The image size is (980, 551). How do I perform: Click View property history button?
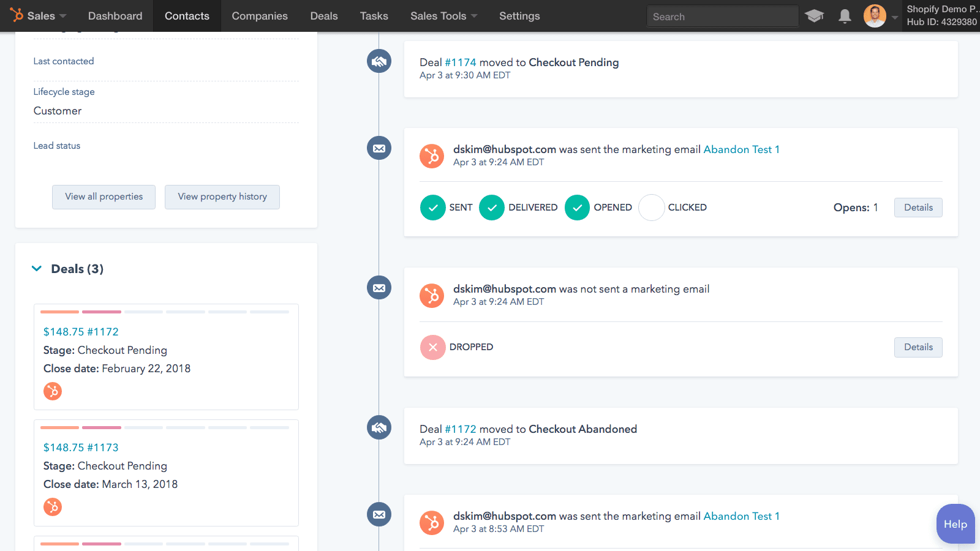point(222,197)
